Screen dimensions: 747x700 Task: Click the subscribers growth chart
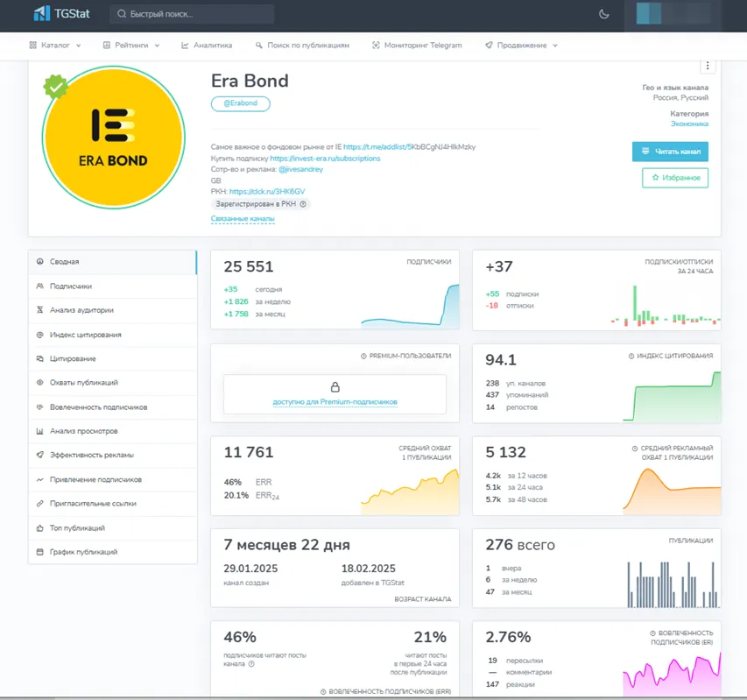click(410, 306)
